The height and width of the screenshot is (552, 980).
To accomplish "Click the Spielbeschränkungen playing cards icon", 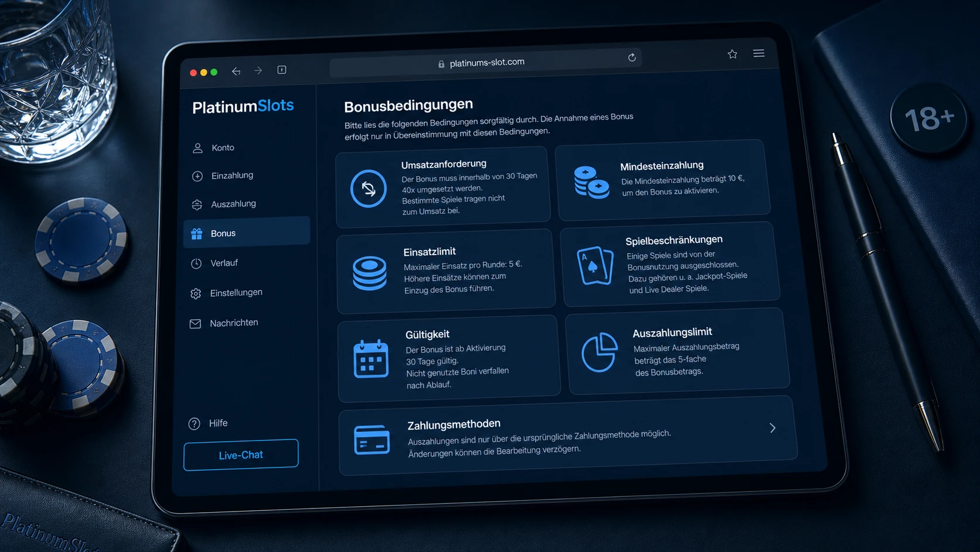I will [595, 266].
